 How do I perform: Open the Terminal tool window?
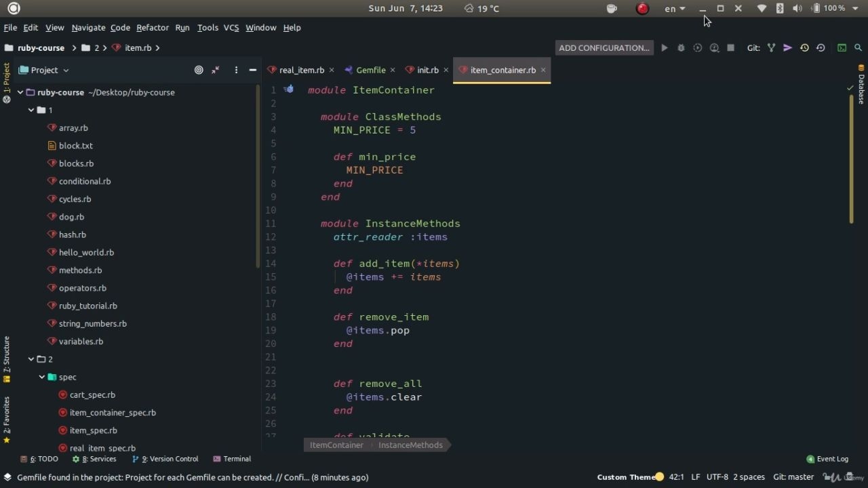[x=232, y=459]
